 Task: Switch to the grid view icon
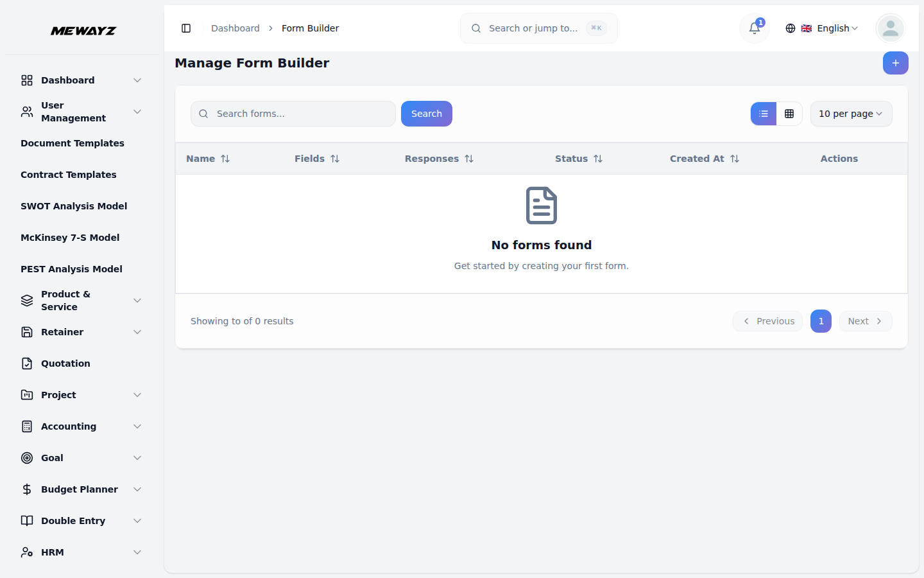790,114
